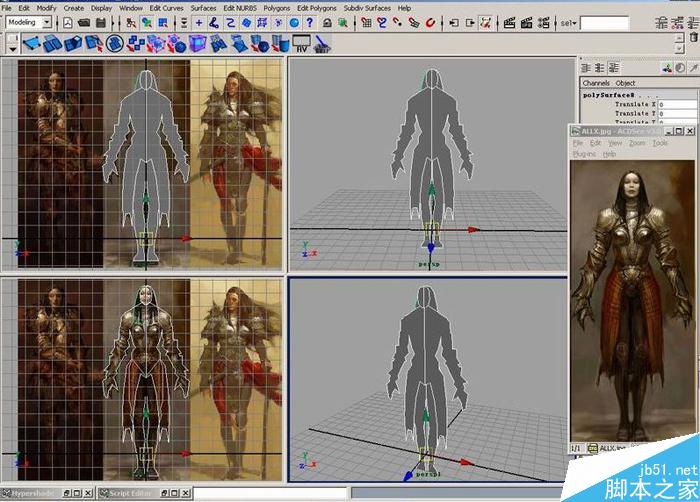Click the blue question mark help icon
This screenshot has height=502, width=700.
[310, 23]
